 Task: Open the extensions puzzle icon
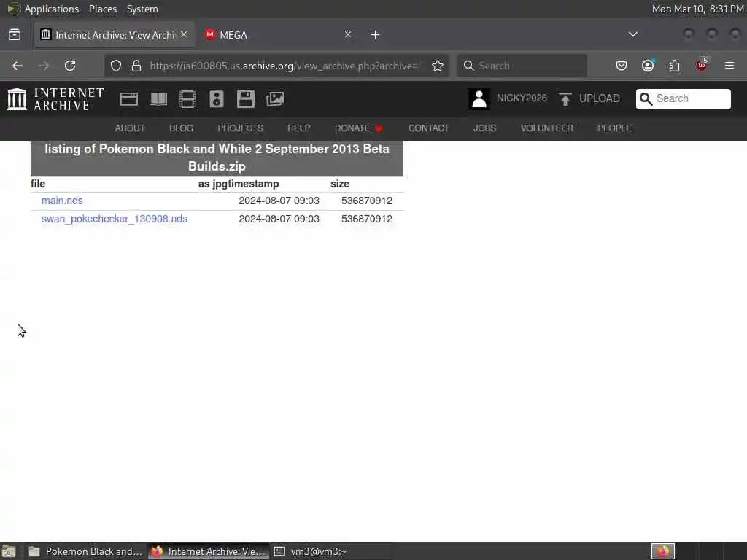[675, 66]
